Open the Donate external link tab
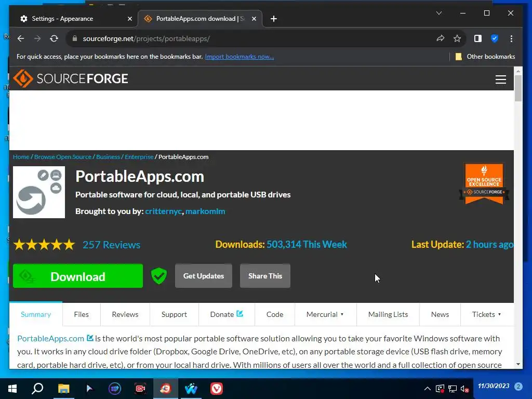The image size is (532, 399). pos(227,314)
